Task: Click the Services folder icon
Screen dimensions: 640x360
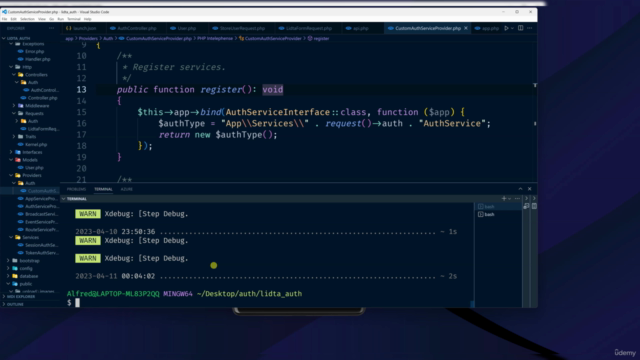Action: tap(18, 237)
